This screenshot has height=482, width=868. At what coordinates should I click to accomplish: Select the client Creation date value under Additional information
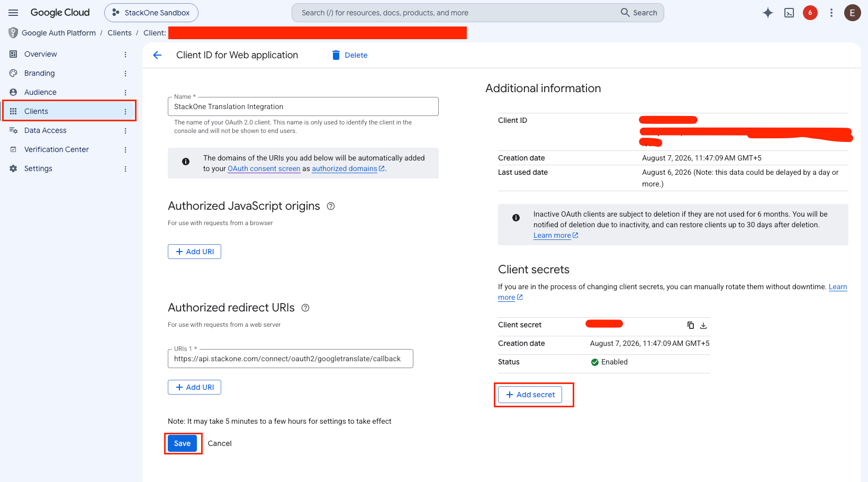click(702, 158)
